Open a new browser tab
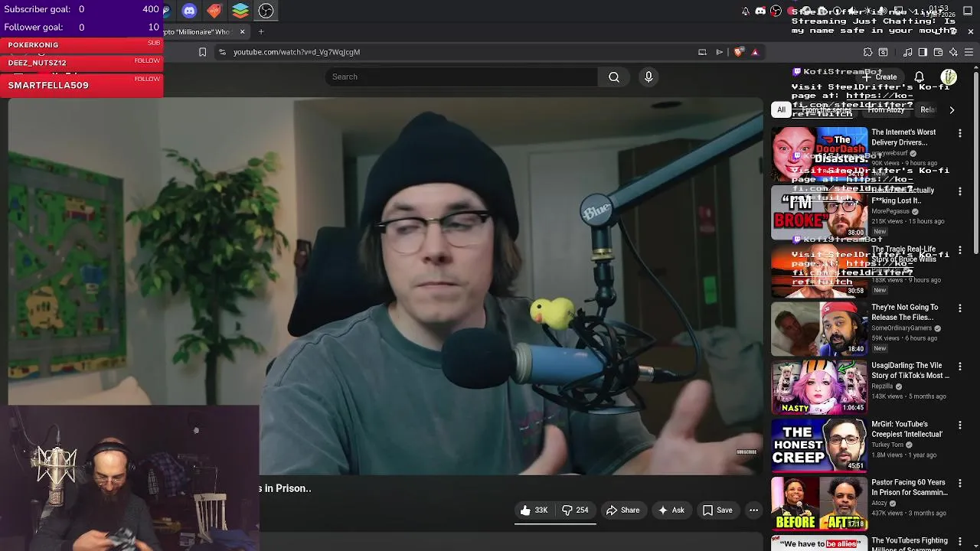Screen dimensions: 980x551 (x=261, y=31)
